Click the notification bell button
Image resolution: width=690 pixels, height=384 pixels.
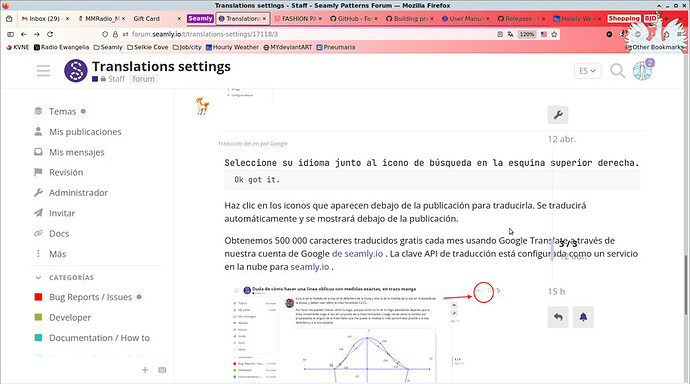[x=583, y=317]
